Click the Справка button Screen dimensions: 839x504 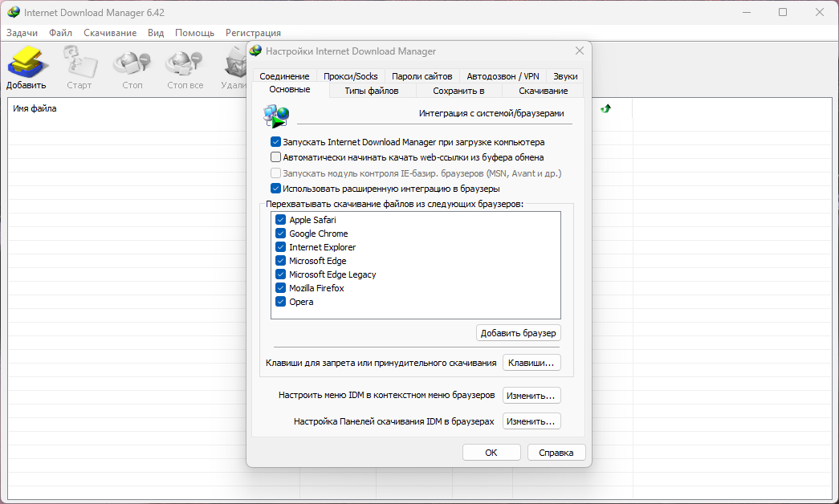point(556,452)
